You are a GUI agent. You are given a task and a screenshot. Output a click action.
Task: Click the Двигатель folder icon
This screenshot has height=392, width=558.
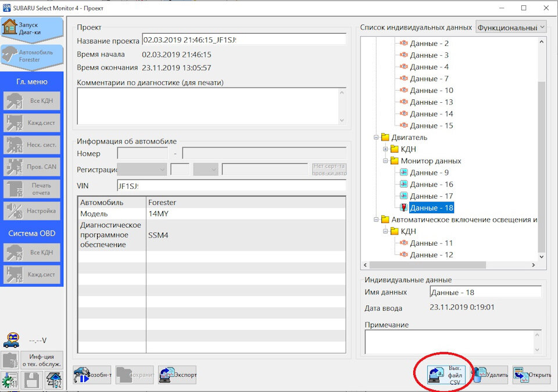[x=385, y=137]
